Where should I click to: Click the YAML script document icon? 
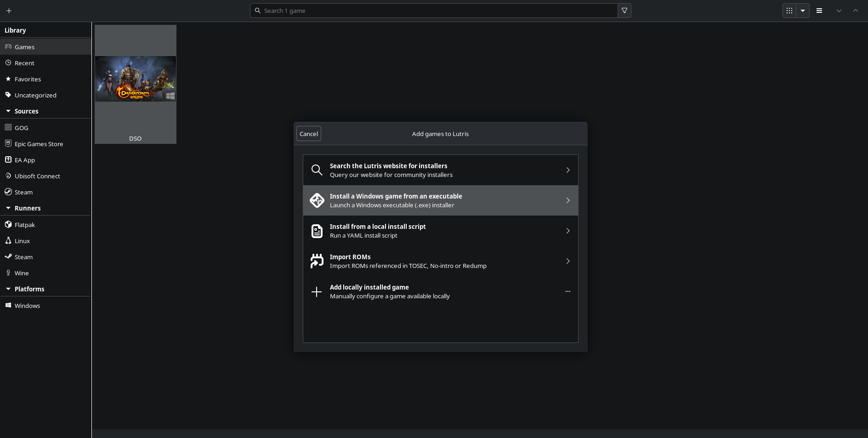click(x=317, y=231)
